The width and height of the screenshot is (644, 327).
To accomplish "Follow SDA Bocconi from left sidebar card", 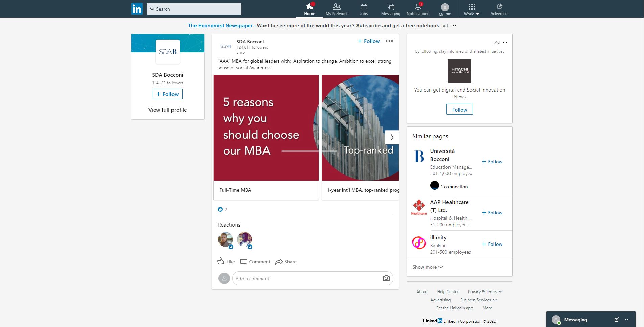I will click(x=167, y=94).
